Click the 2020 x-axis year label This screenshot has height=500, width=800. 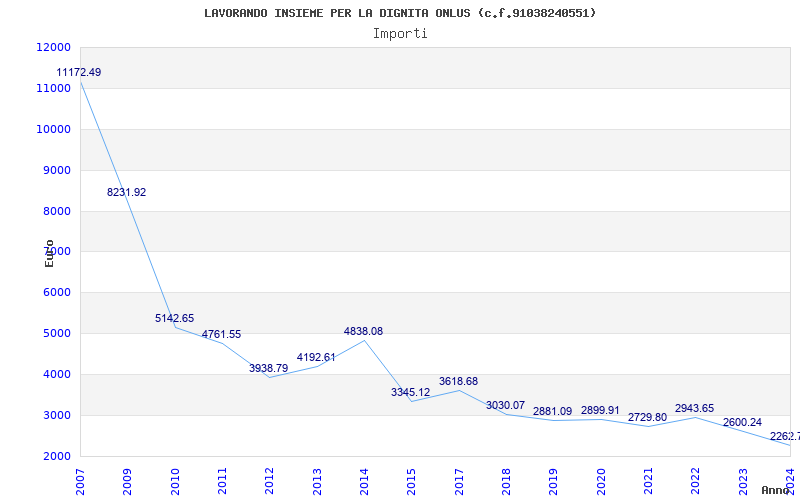pos(601,482)
